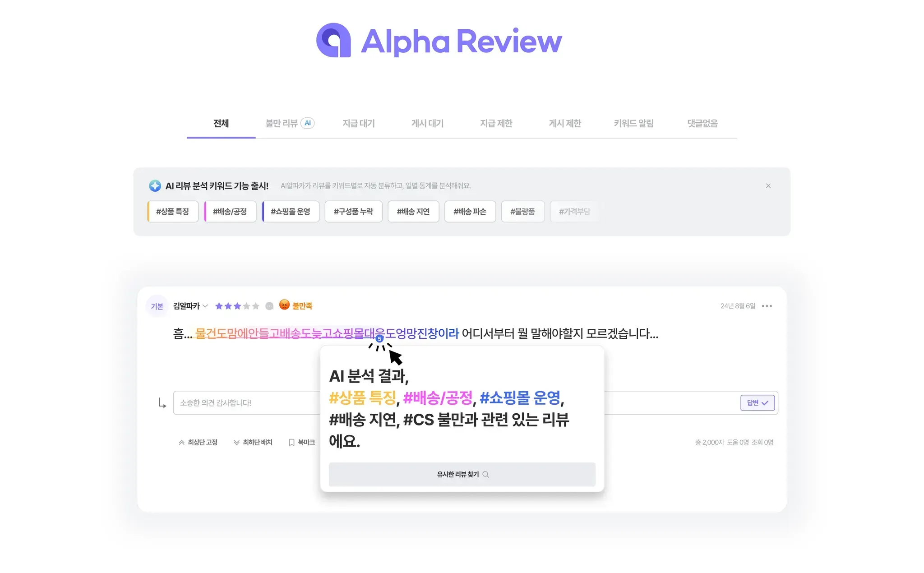Click the blue 5 keyword badge
The width and height of the screenshot is (924, 573).
tap(379, 338)
